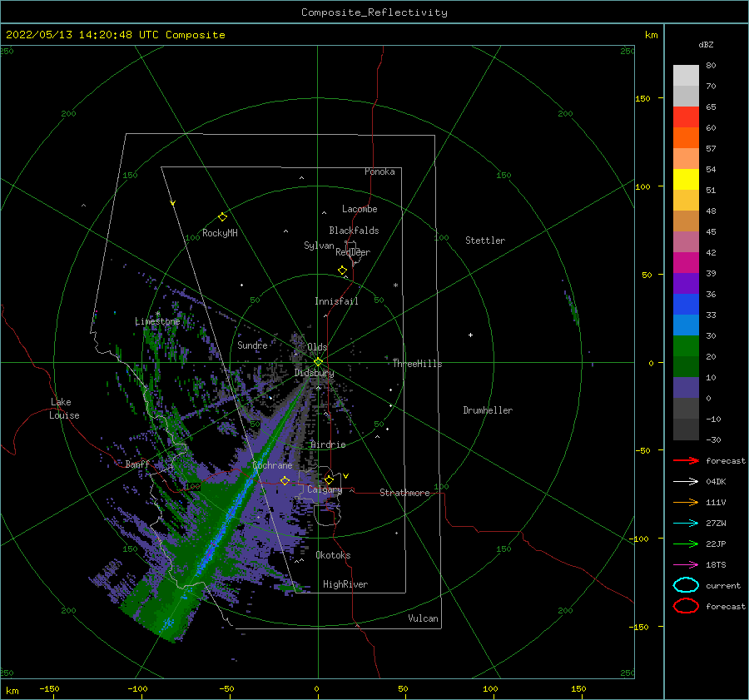
Task: Click the white plus marker east of ThreeHills
Action: coord(470,335)
